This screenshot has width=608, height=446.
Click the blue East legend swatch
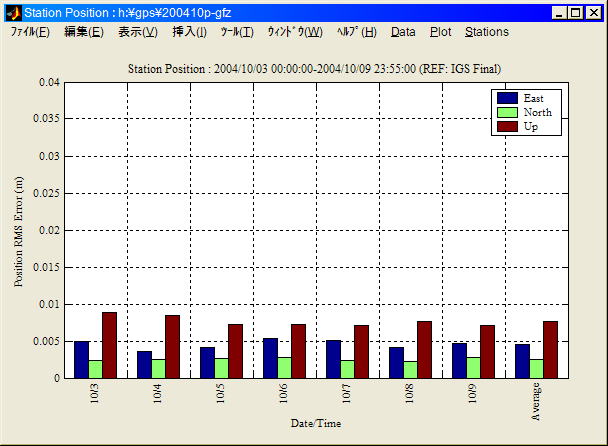(x=507, y=98)
